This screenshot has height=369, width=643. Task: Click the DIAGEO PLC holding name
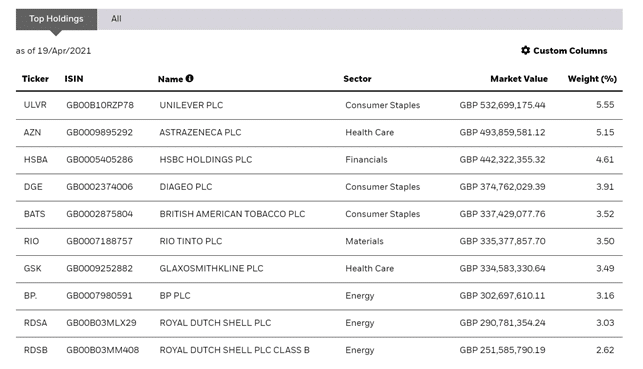[186, 187]
